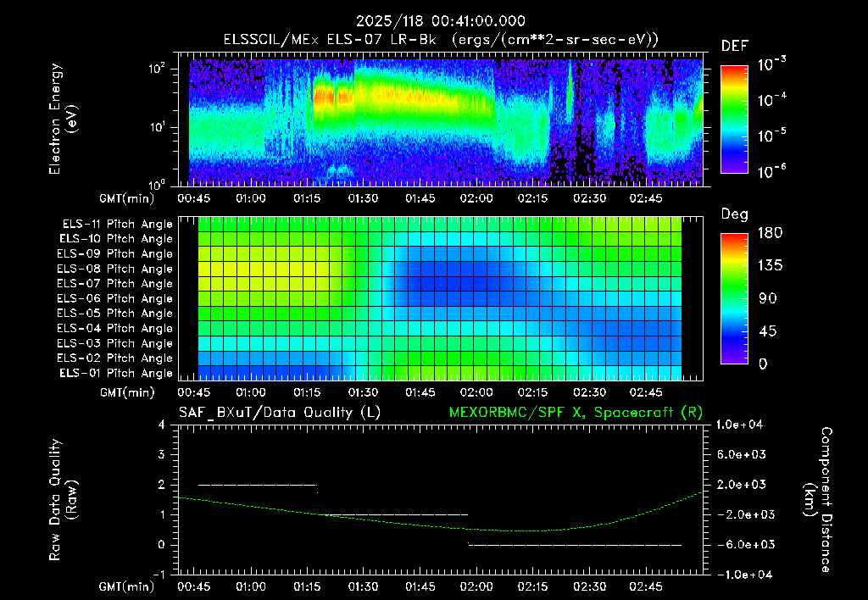Click the ELS-05 Pitch Angle row label

114,314
